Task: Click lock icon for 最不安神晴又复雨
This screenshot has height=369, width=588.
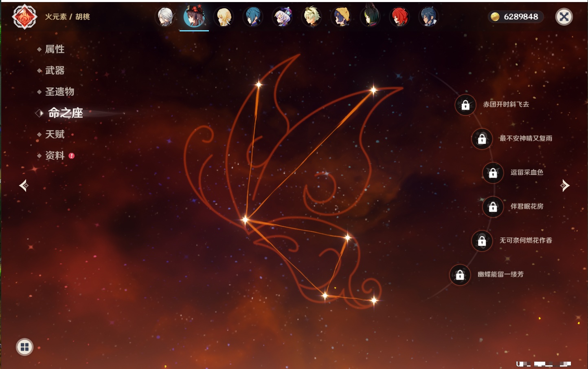Action: (482, 139)
